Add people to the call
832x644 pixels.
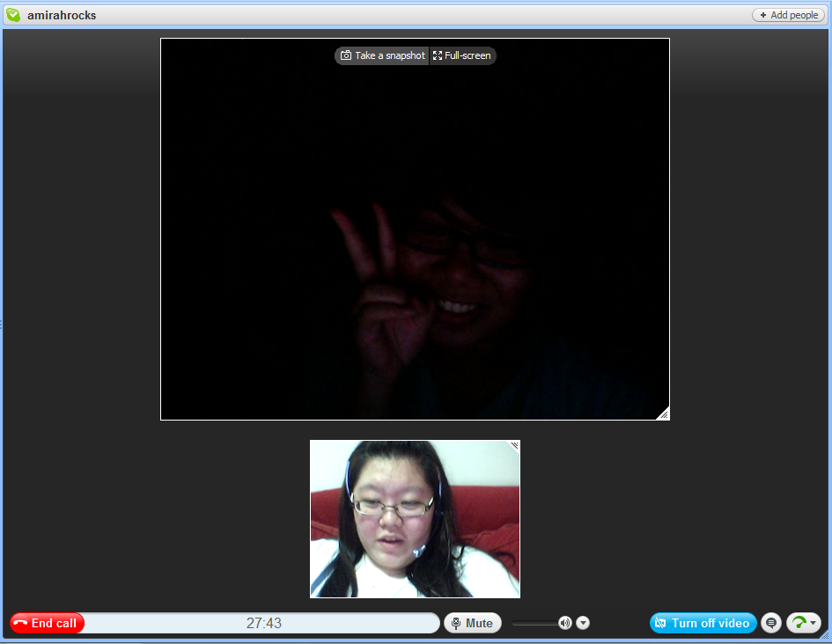pos(789,15)
